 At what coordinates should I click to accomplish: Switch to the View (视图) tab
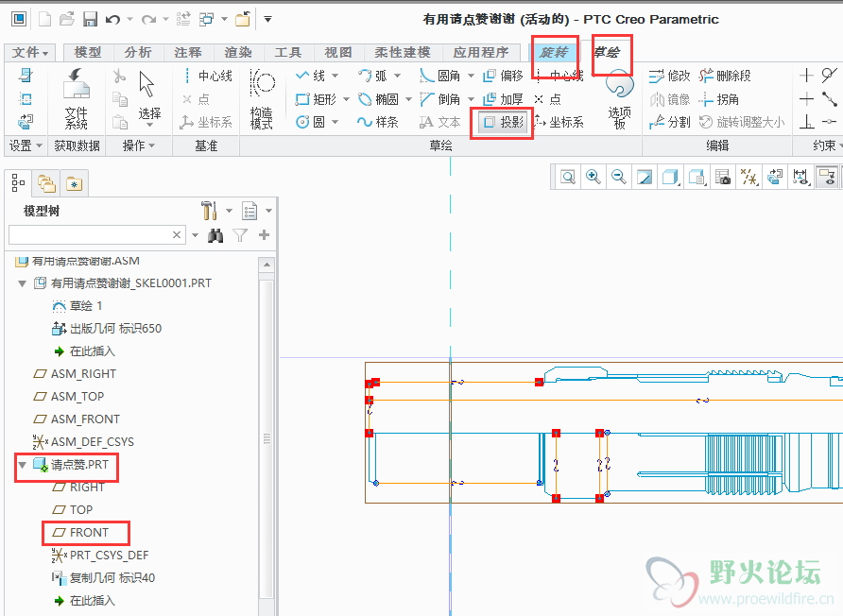coord(338,52)
